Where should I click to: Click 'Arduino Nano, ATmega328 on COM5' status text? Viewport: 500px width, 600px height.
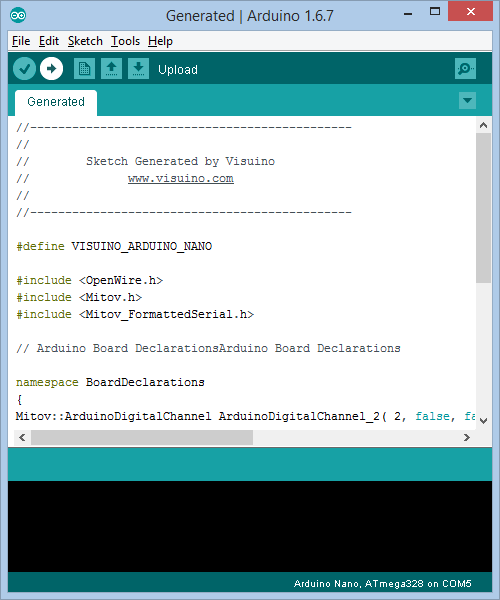coord(383,584)
